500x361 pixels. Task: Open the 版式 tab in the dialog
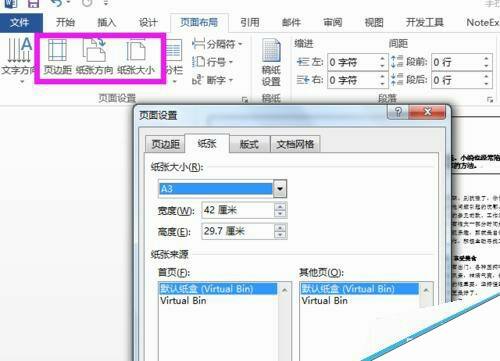point(249,144)
